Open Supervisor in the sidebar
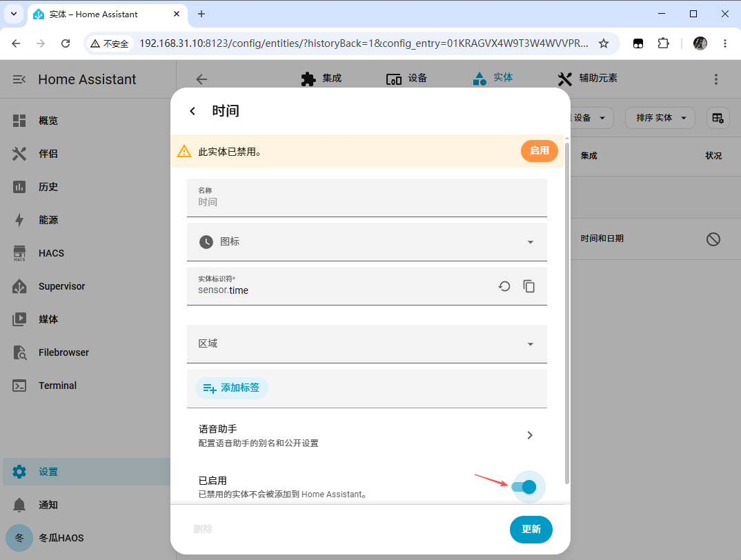Viewport: 741px width, 560px height. [x=86, y=286]
